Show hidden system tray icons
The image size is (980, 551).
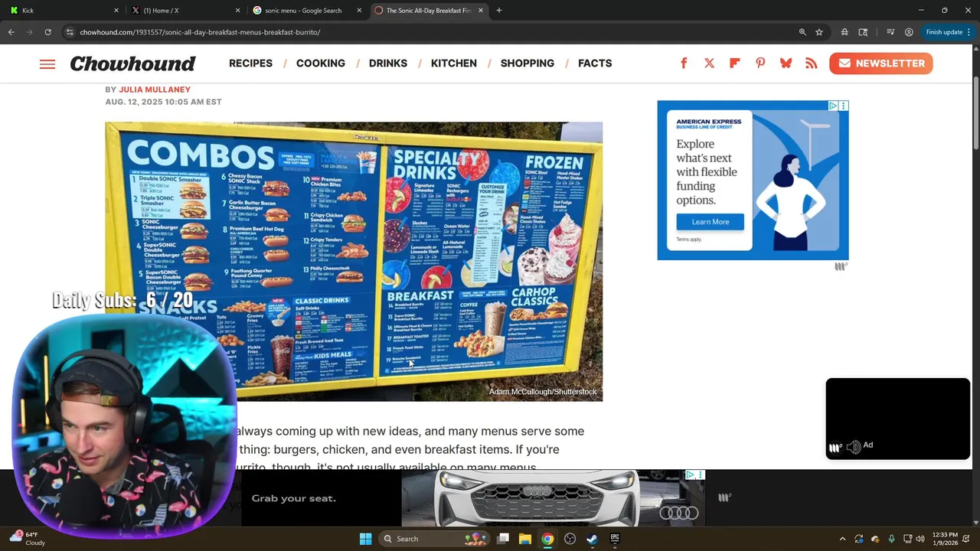pyautogui.click(x=842, y=539)
